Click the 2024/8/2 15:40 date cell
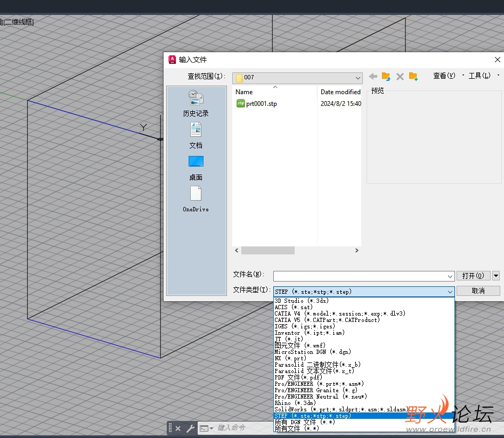The image size is (504, 438). point(341,103)
